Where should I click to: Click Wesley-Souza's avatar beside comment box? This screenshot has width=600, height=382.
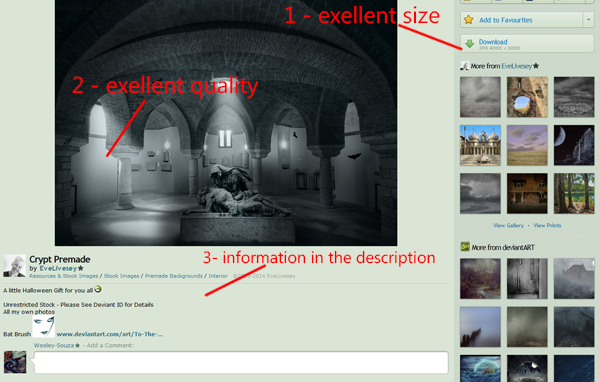click(x=15, y=362)
